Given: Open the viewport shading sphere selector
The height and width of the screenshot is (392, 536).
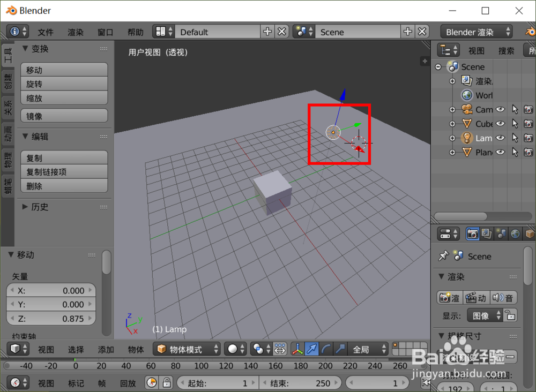Looking at the screenshot, I should point(235,349).
